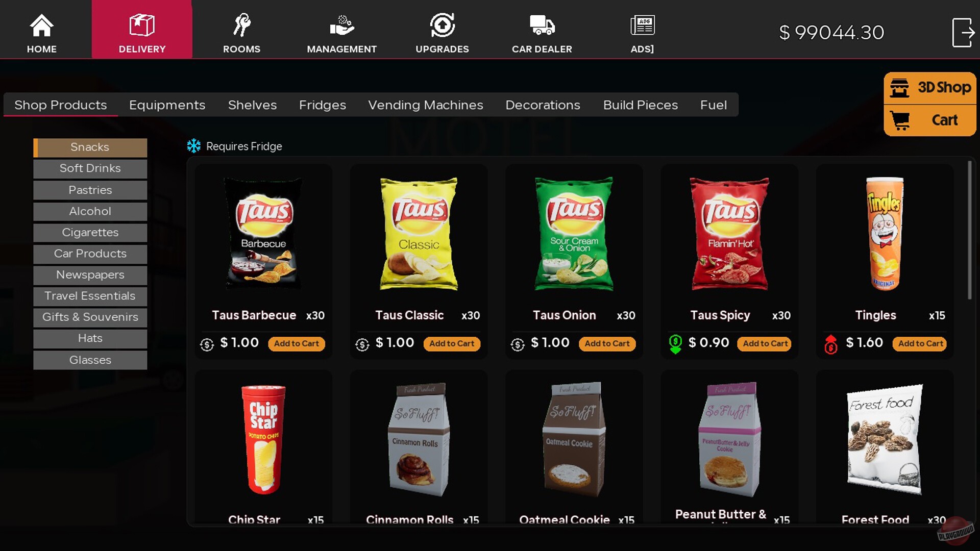
Task: Add Taus Onion to cart
Action: tap(607, 344)
